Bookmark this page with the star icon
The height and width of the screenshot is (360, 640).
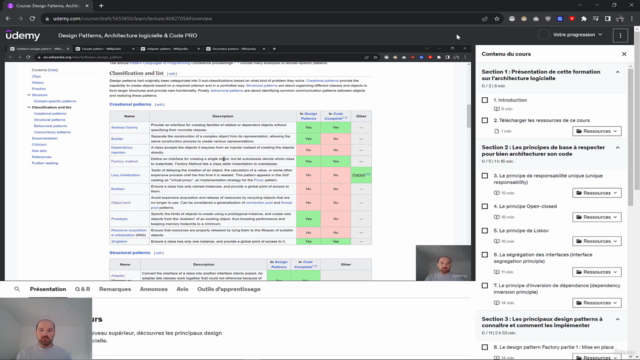pyautogui.click(x=497, y=19)
